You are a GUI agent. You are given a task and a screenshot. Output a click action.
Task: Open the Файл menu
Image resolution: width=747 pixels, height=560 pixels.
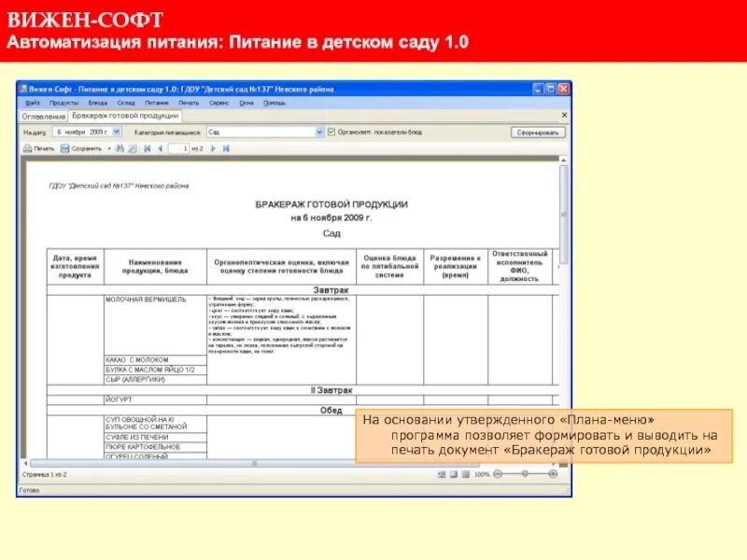coord(33,103)
